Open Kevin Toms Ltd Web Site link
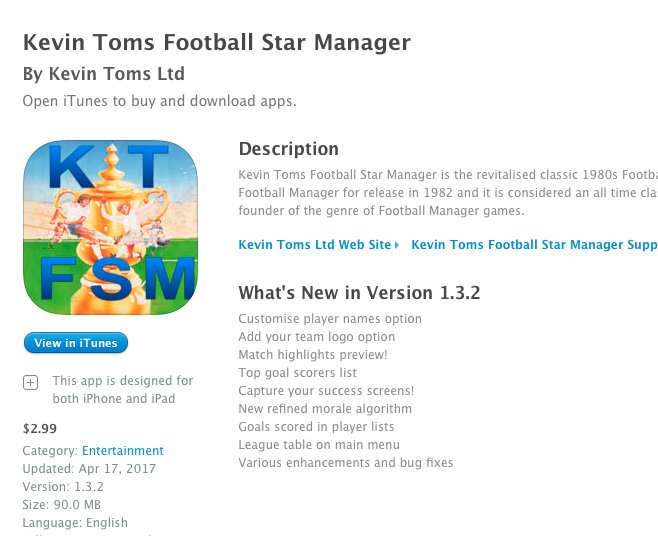658x536 pixels. coord(314,245)
